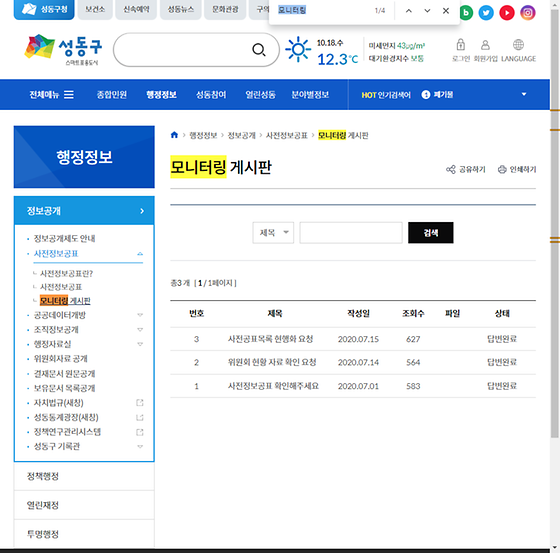
Task: Open the 투명행정 sidebar section
Action: tap(84, 534)
